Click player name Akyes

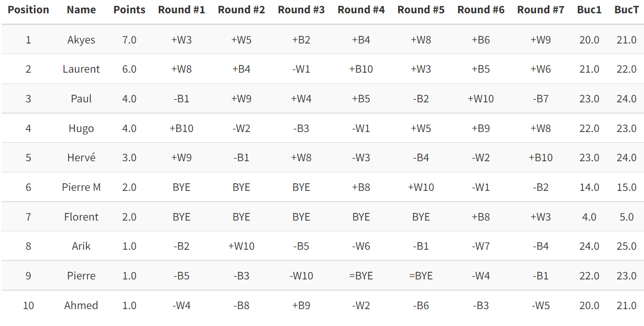(81, 40)
